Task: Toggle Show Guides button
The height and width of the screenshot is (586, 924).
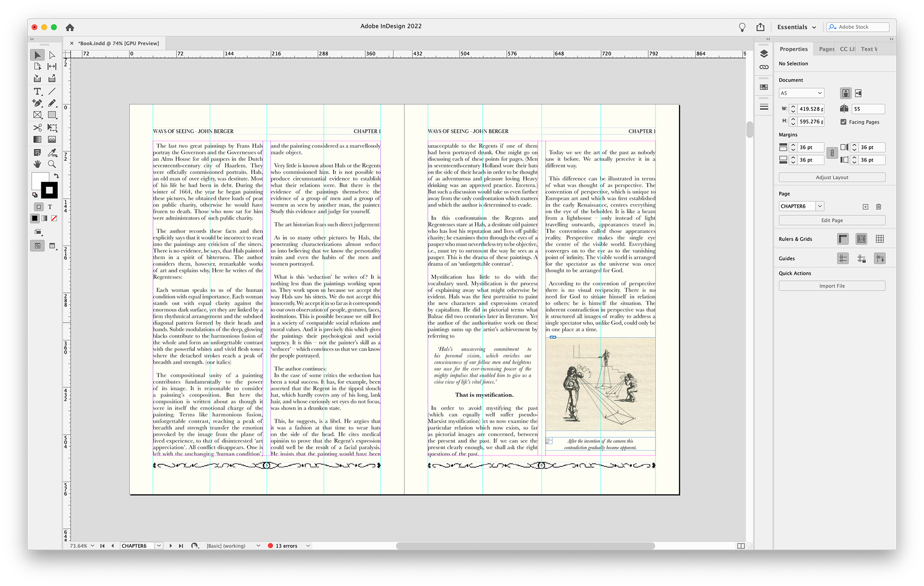Action: pyautogui.click(x=843, y=259)
